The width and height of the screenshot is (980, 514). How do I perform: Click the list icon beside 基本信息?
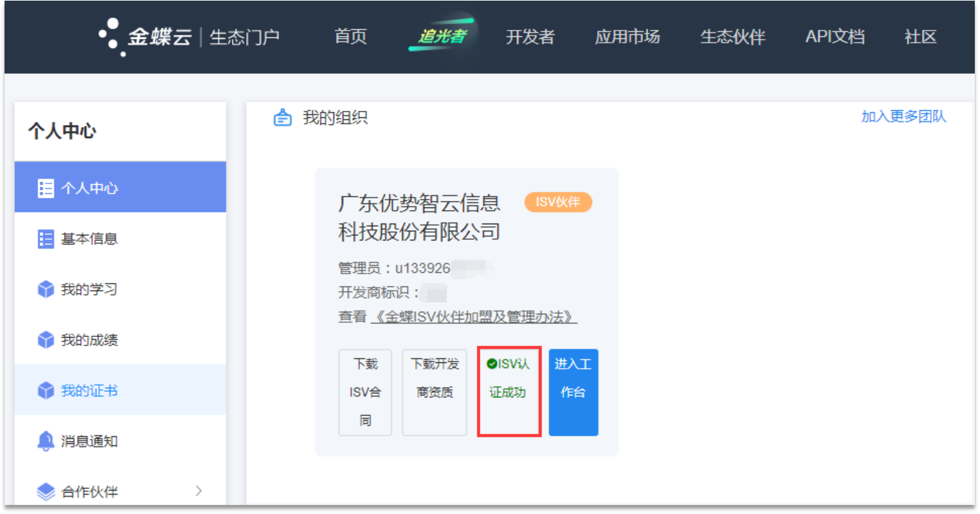(x=45, y=239)
